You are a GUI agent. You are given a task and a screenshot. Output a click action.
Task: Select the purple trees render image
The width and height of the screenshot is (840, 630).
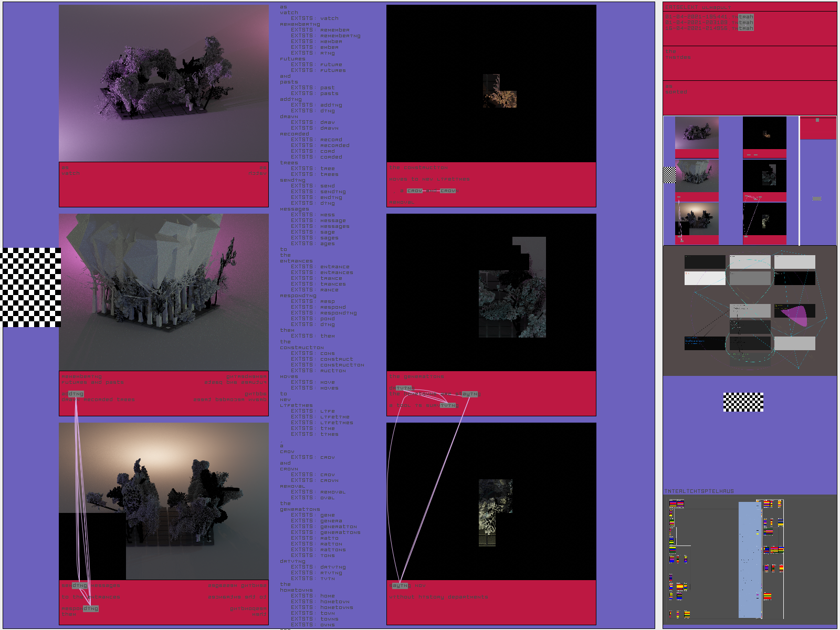(x=164, y=83)
